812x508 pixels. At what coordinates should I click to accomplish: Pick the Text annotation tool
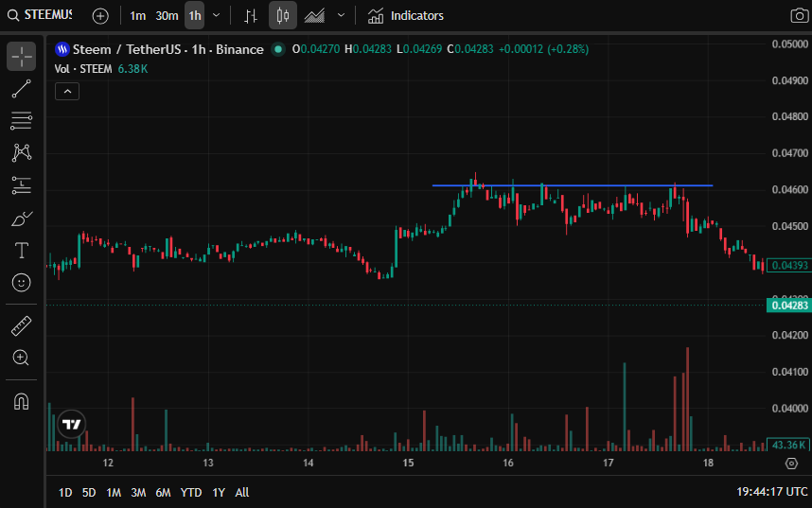(x=21, y=251)
